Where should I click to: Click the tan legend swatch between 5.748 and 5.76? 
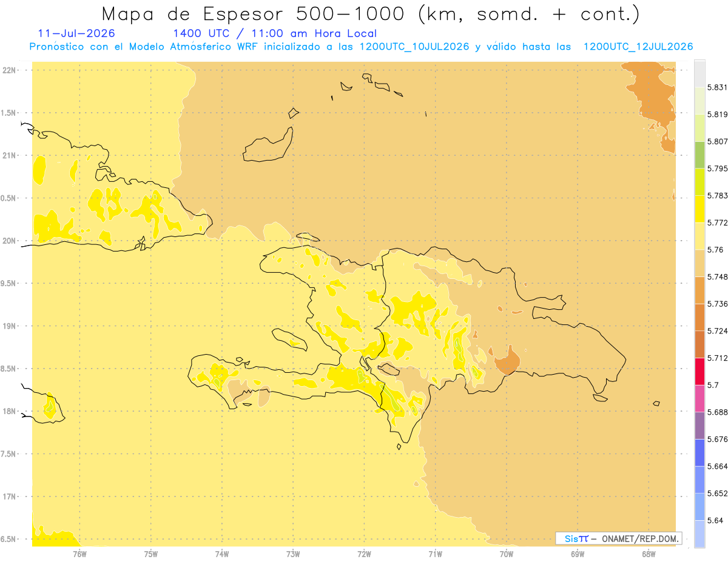pyautogui.click(x=699, y=263)
